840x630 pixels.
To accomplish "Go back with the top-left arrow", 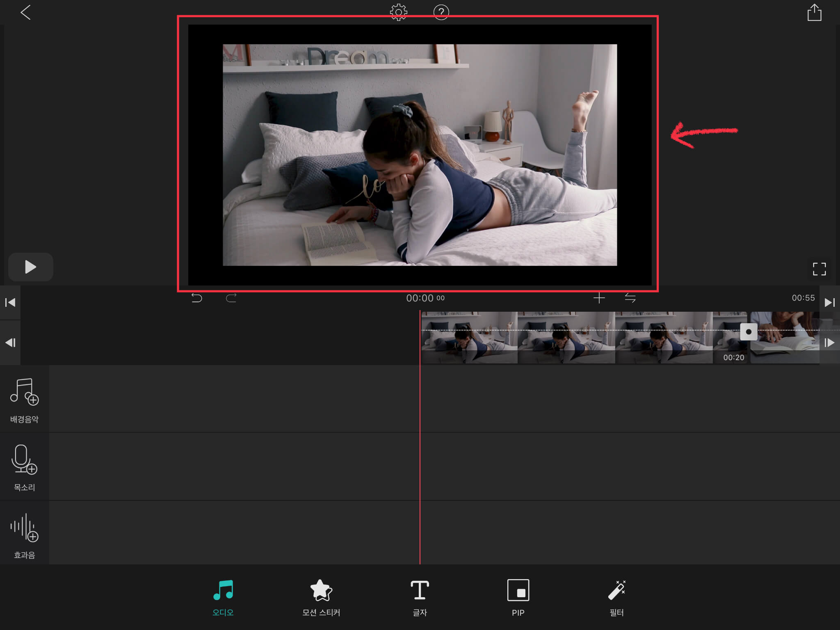I will [25, 12].
